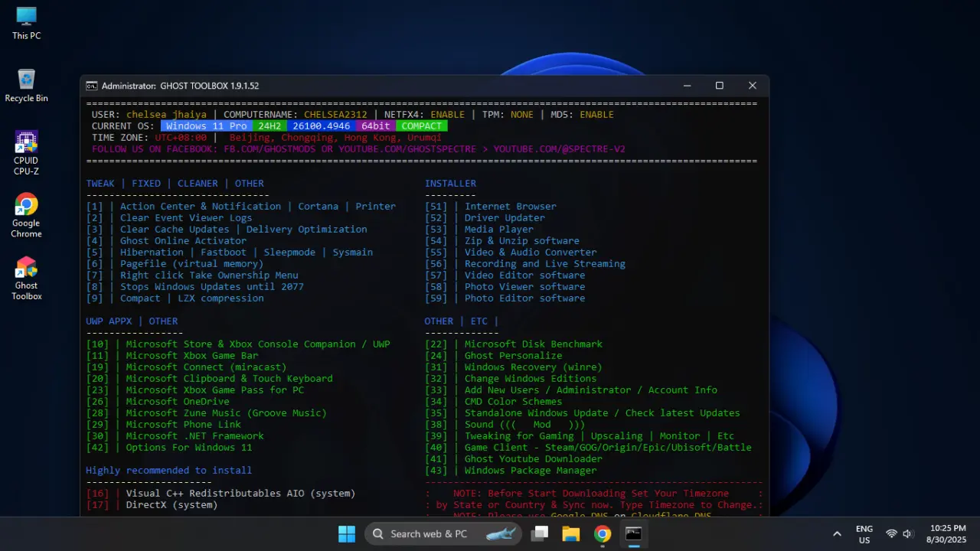Screen dimensions: 980x551
Task: Maximize the Ghost Toolbox window
Action: (x=720, y=86)
